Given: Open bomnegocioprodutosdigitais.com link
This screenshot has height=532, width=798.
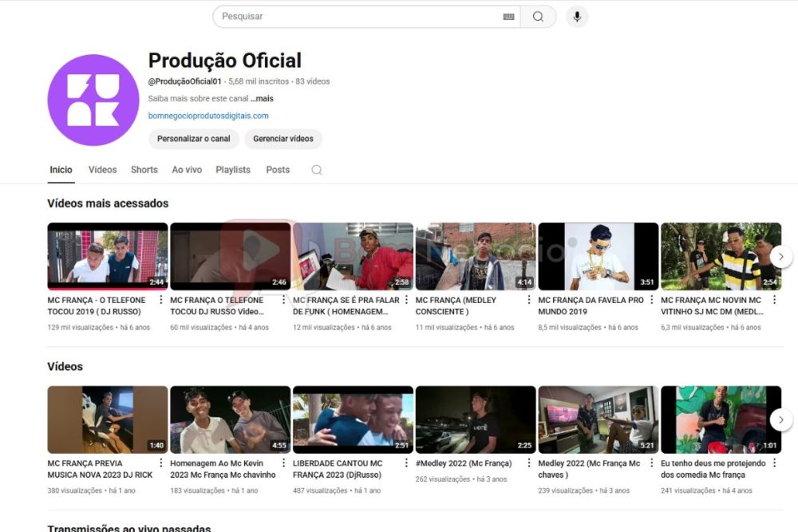Looking at the screenshot, I should 208,116.
